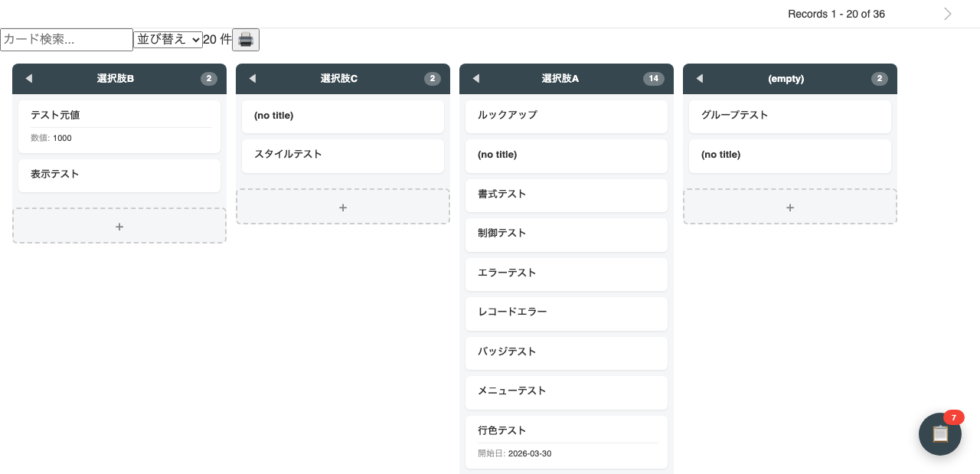Click the Records 1 - 20 of 36 text
980x474 pixels.
(836, 14)
